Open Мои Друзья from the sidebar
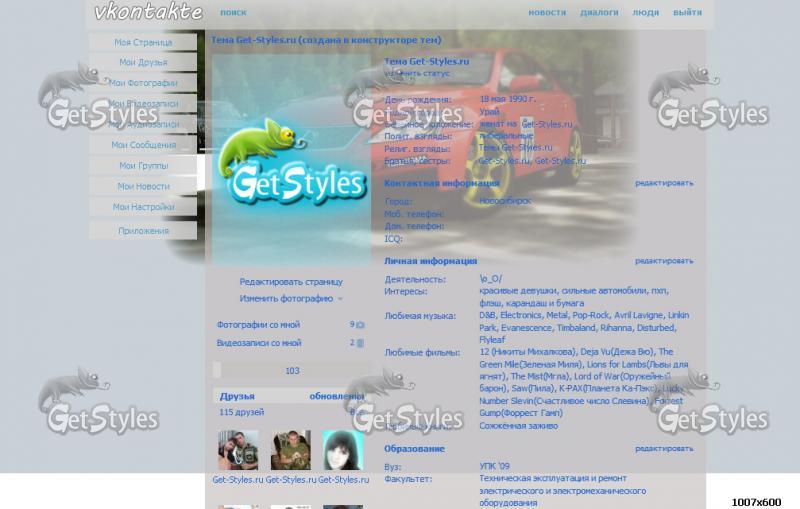 click(x=143, y=62)
